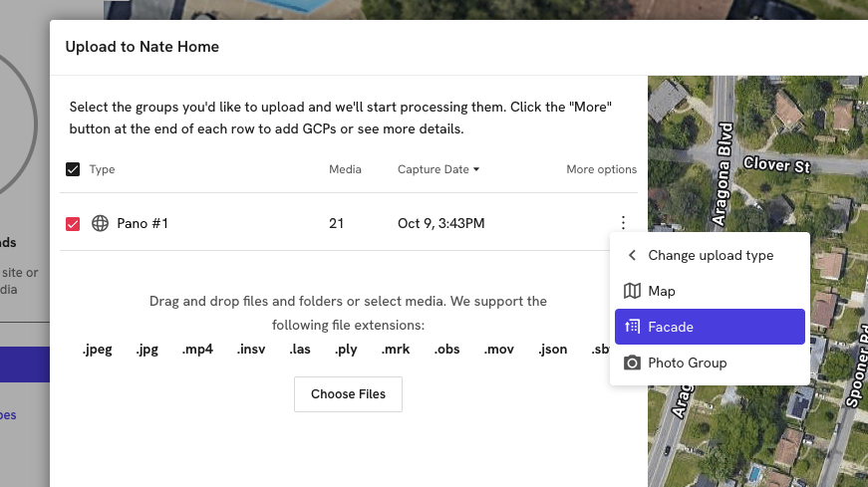Click the Change upload type header text
The width and height of the screenshot is (868, 487).
711,256
